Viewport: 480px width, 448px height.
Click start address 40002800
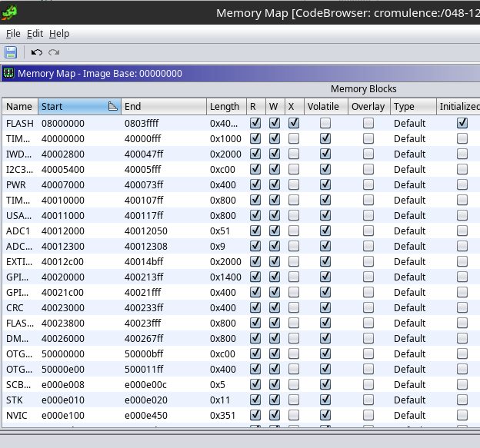[x=63, y=154]
